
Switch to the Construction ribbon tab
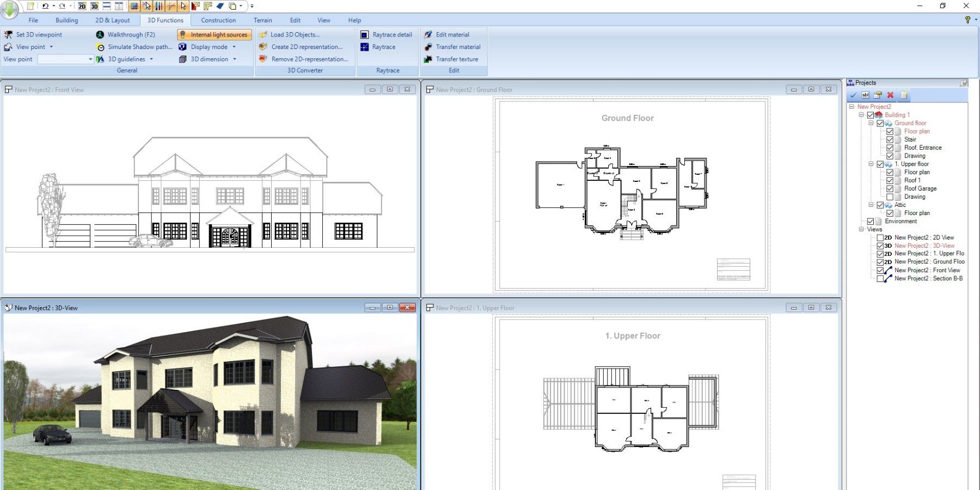[x=218, y=20]
